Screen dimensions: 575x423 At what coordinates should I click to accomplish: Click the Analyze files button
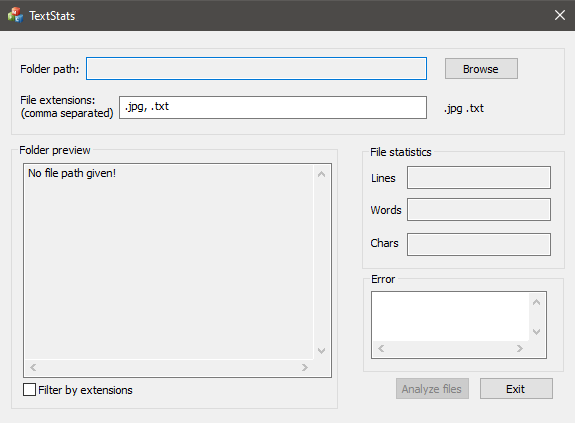pyautogui.click(x=432, y=389)
